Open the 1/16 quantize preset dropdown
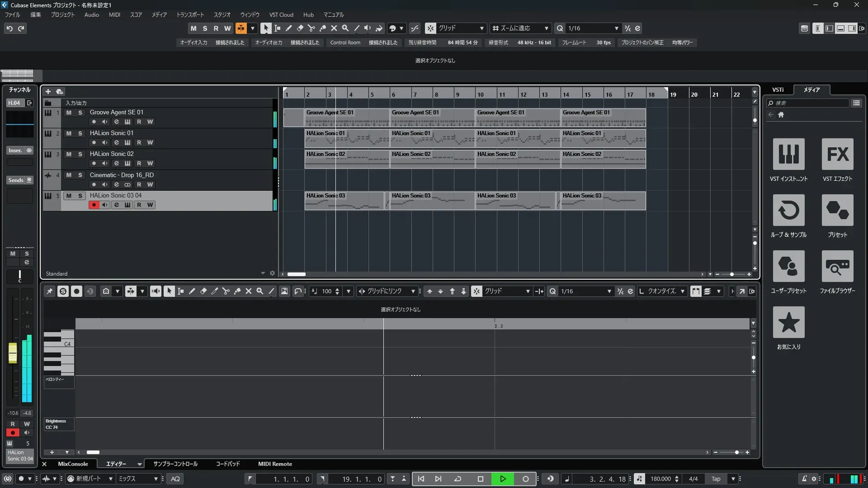Screen dimensions: 868x488 pos(616,28)
